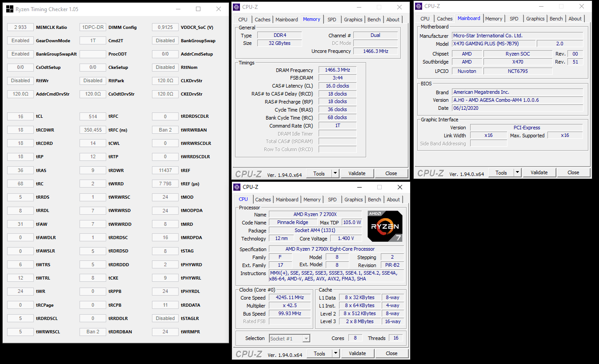Switch to SPD tab in CPU-Z Memory window
599x364 pixels.
332,20
